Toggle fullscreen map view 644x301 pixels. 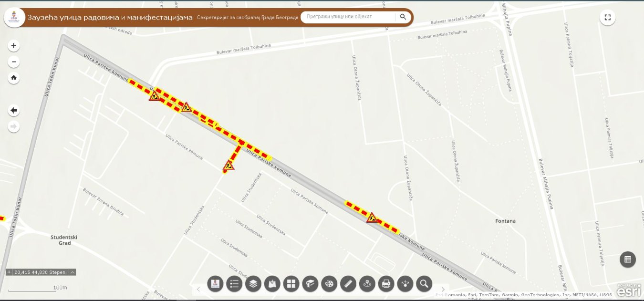click(x=607, y=18)
